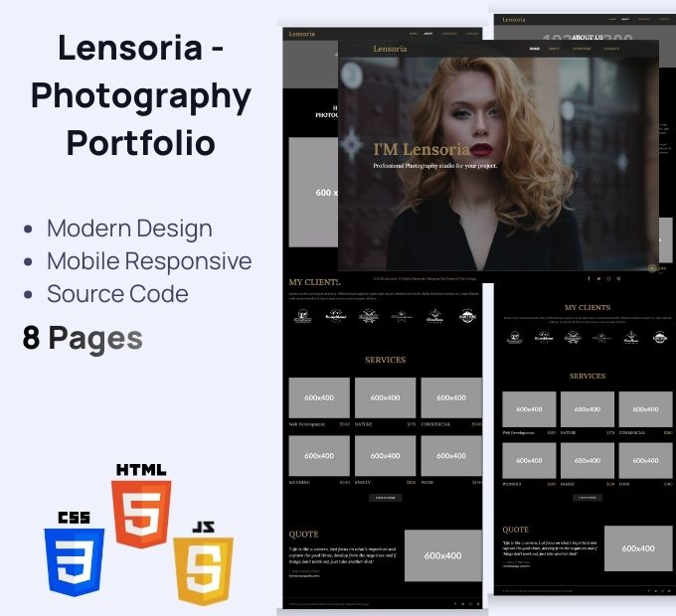Click "Lensoria - Photography Portfolio" title text
The height and width of the screenshot is (616, 676).
click(141, 95)
